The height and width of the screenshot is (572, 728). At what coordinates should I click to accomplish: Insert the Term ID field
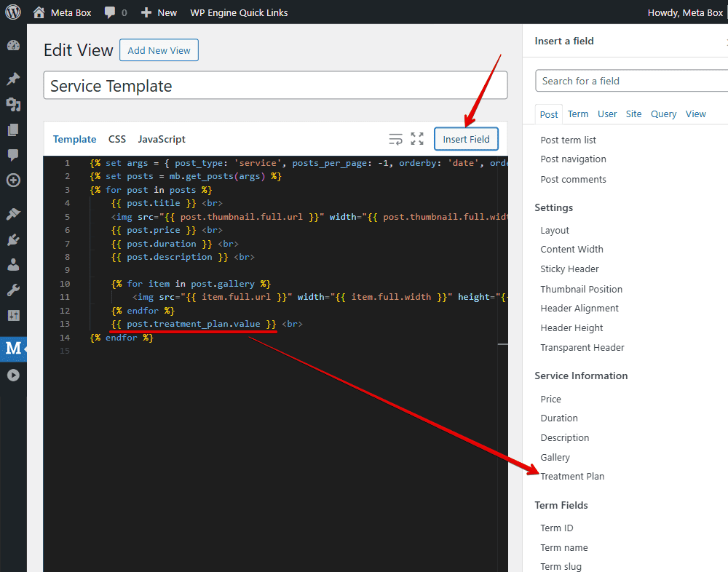[557, 528]
